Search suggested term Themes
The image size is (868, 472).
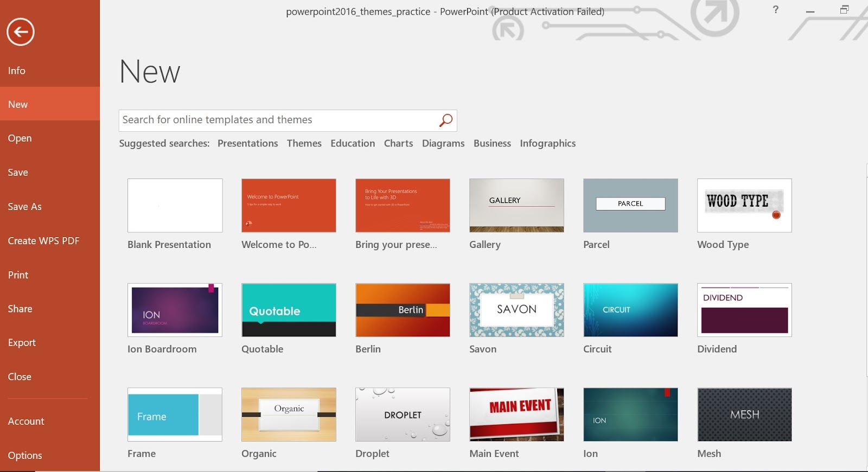[304, 144]
